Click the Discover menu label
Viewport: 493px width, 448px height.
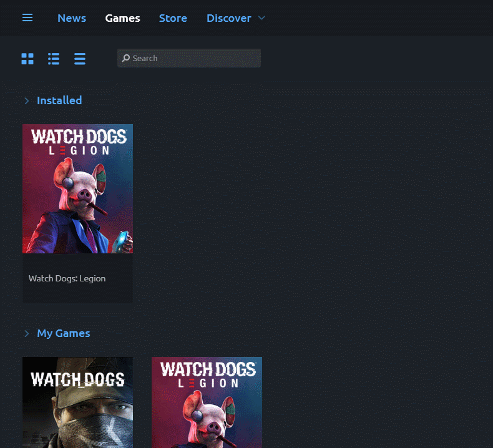tap(228, 18)
